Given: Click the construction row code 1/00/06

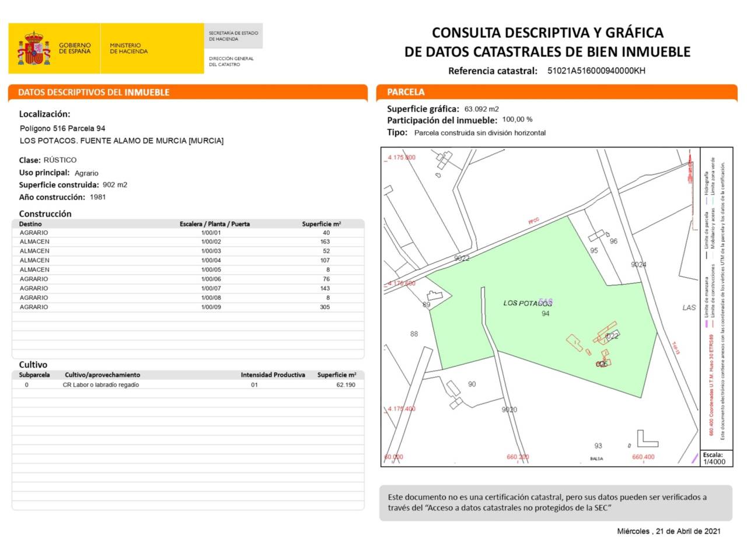Looking at the screenshot, I should pyautogui.click(x=211, y=279).
